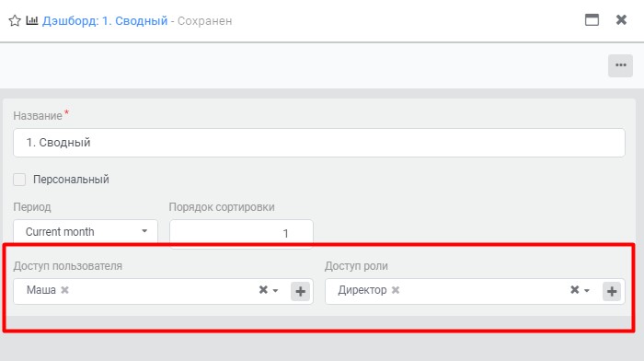
Task: Click the Порядок сортировки field
Action: pyautogui.click(x=241, y=233)
